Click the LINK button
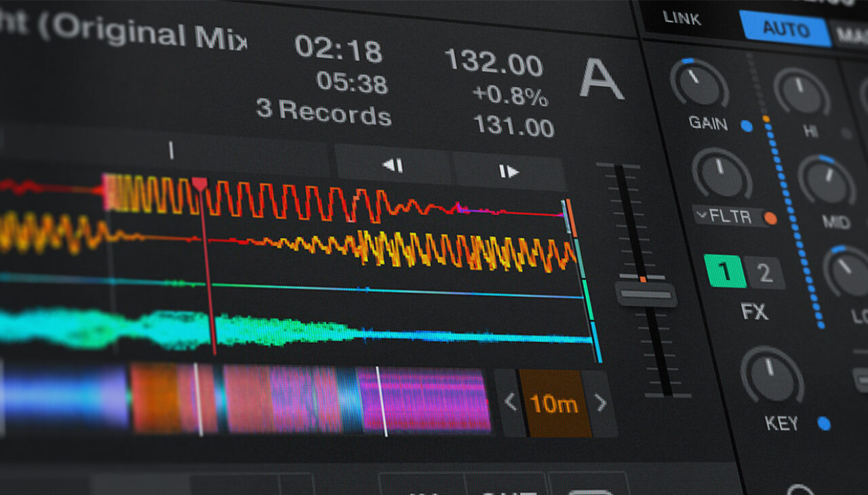Viewport: 868px width, 495px height. [680, 18]
